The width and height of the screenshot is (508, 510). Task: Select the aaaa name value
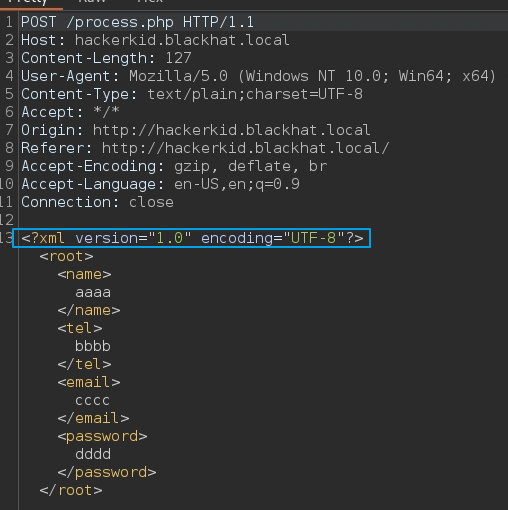[93, 292]
